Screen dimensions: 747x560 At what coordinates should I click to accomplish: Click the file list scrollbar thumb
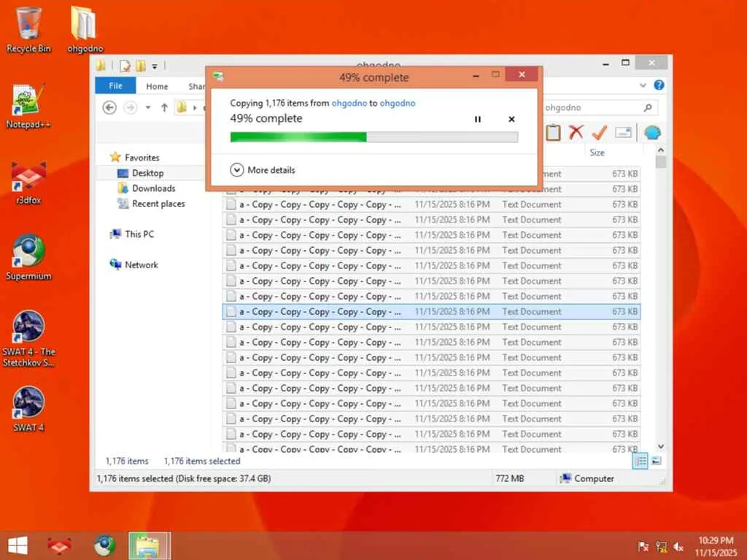click(661, 162)
